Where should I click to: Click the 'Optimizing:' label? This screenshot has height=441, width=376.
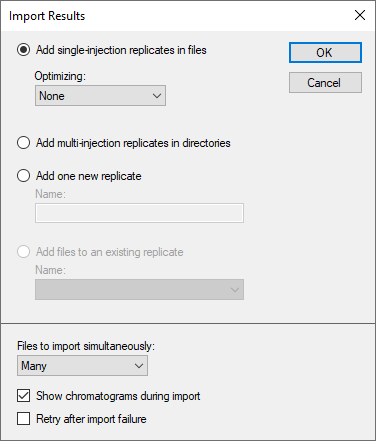pos(60,76)
